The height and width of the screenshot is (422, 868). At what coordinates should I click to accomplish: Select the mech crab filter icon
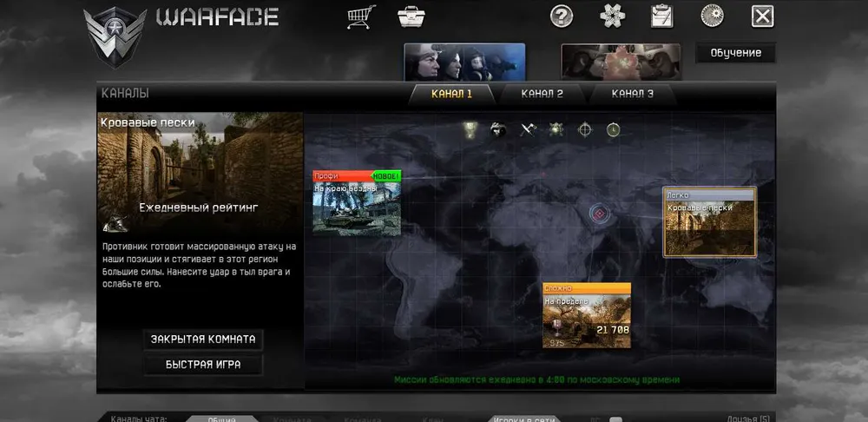click(556, 130)
